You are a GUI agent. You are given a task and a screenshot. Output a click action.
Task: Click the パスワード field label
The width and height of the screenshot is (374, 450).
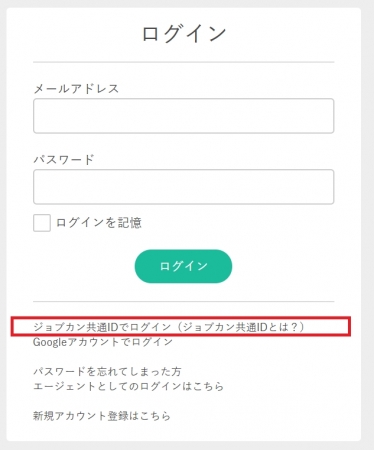(64, 159)
